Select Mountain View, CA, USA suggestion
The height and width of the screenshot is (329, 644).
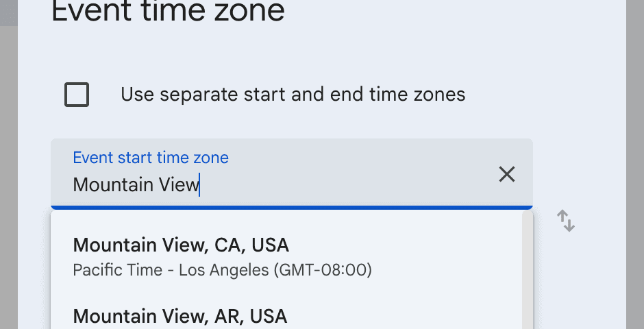181,245
